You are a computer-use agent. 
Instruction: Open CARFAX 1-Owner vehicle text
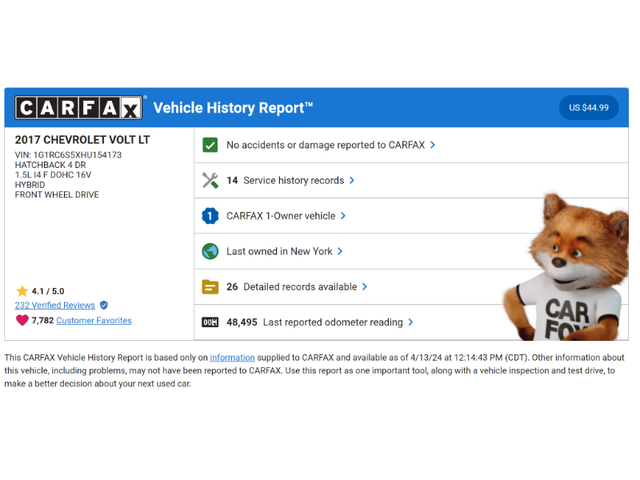(x=281, y=216)
